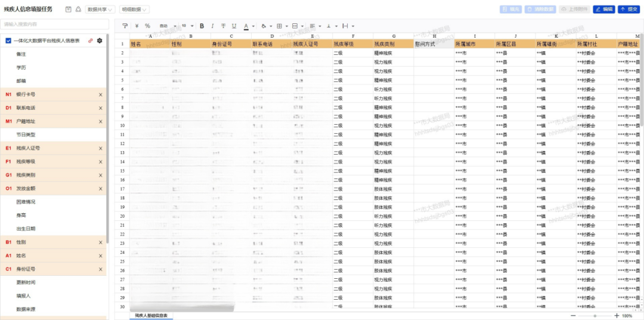Toggle italic formatting

point(212,26)
